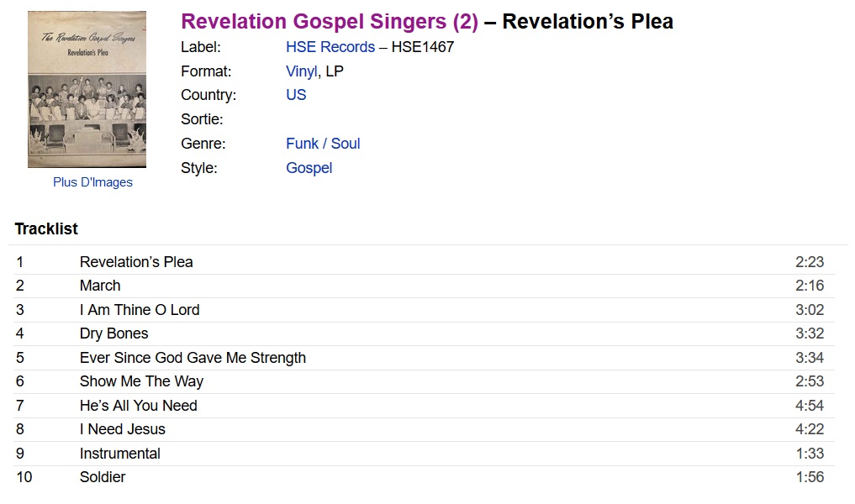This screenshot has height=504, width=855.
Task: Select the Show Me The Way track
Action: pyautogui.click(x=424, y=381)
